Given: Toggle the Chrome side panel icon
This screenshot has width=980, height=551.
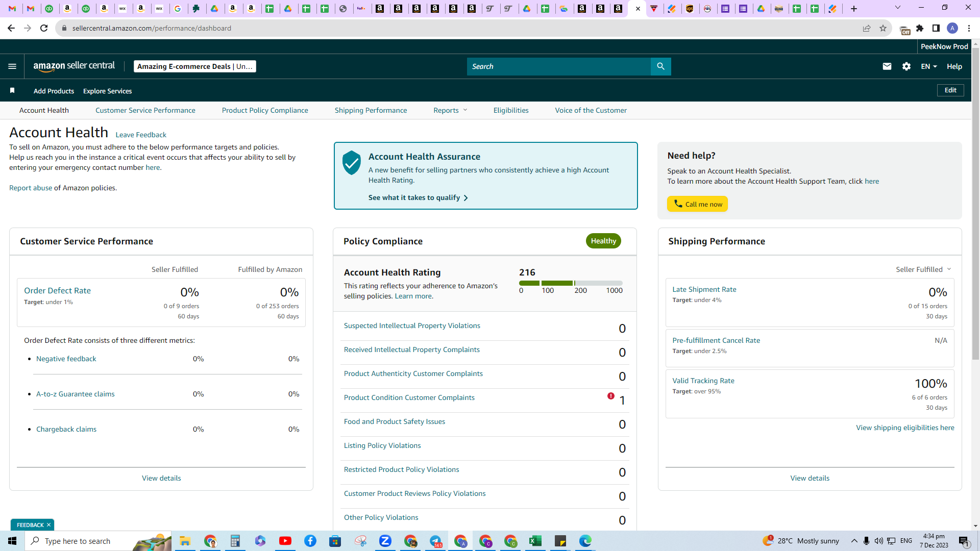Looking at the screenshot, I should tap(936, 28).
